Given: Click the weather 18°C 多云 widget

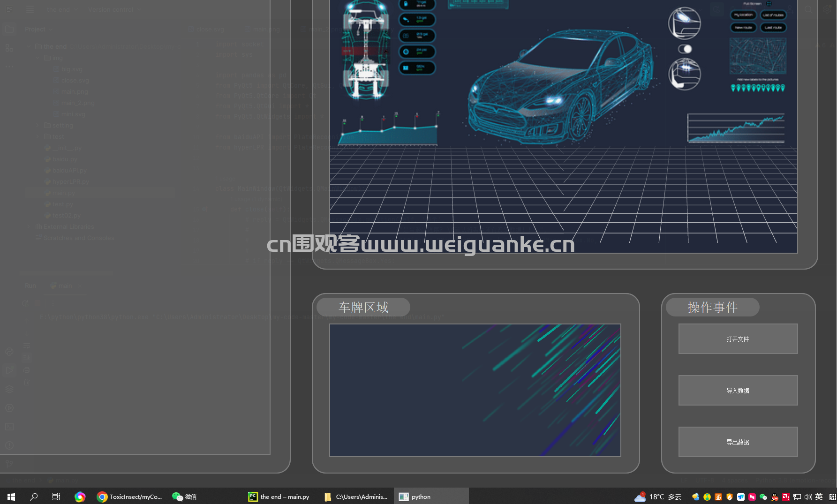Looking at the screenshot, I should pos(658,496).
